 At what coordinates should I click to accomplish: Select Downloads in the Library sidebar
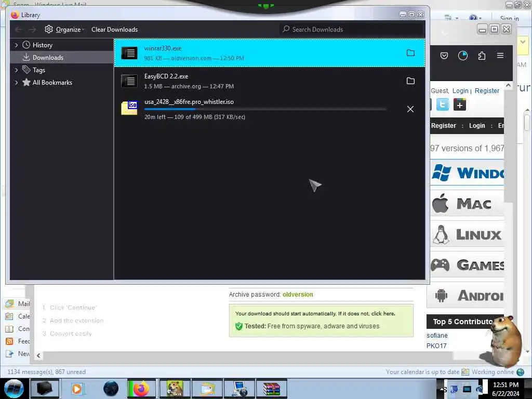pos(62,57)
